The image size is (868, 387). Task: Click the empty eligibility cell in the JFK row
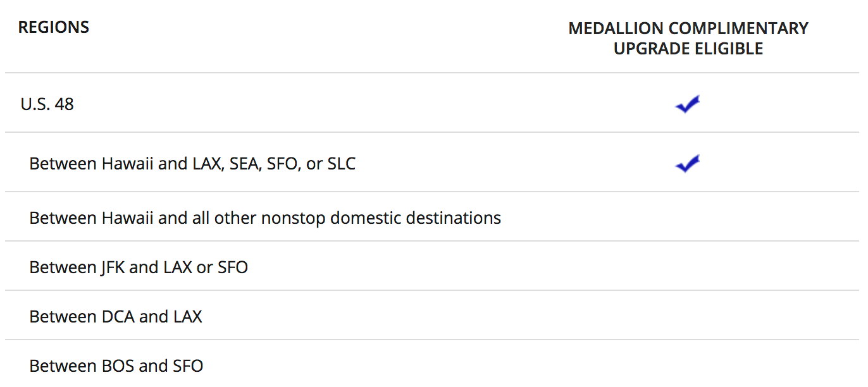tap(688, 267)
